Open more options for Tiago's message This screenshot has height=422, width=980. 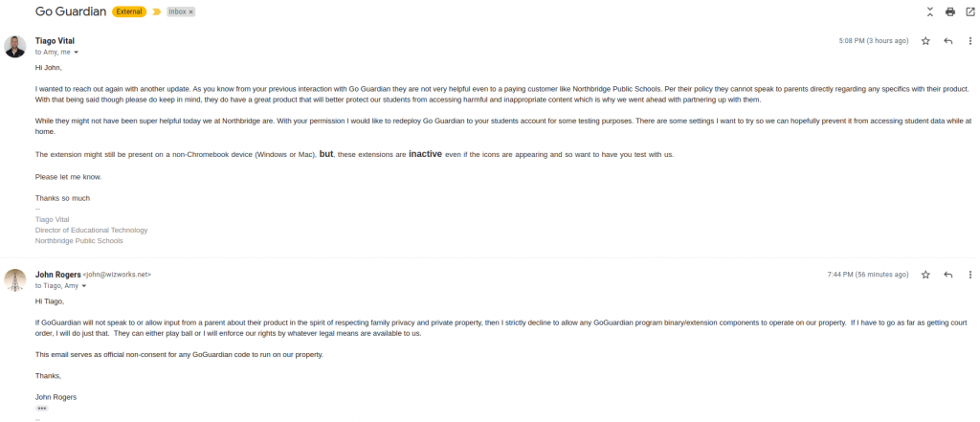(x=970, y=40)
